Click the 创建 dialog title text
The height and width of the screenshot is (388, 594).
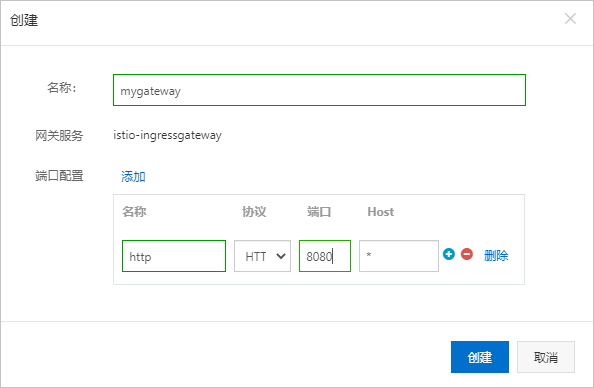coord(24,20)
